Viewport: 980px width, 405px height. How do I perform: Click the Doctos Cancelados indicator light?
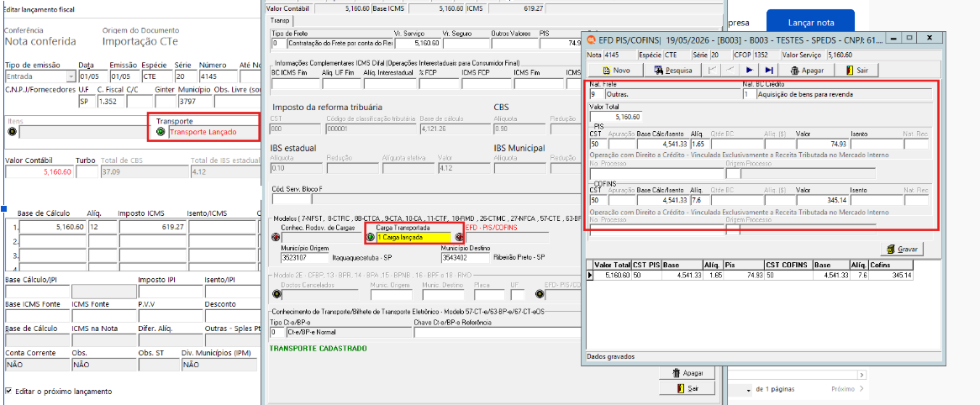pos(277,294)
